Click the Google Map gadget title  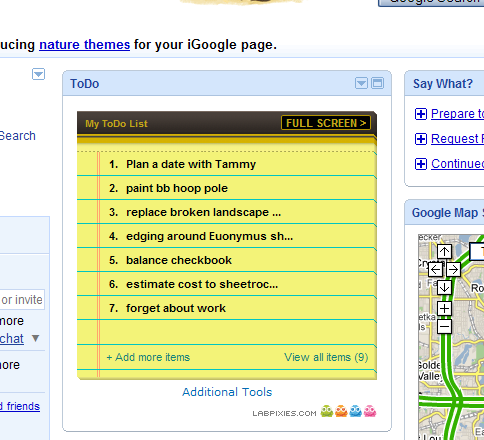(447, 213)
